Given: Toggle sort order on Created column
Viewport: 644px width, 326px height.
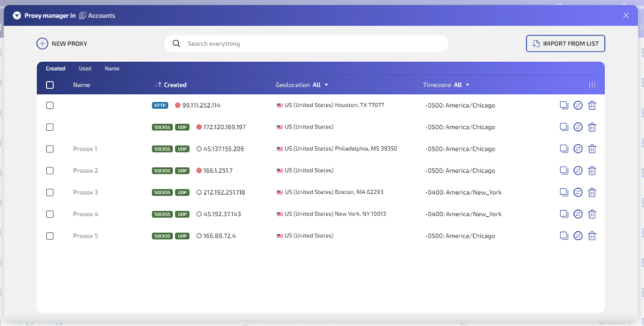Looking at the screenshot, I should point(170,85).
